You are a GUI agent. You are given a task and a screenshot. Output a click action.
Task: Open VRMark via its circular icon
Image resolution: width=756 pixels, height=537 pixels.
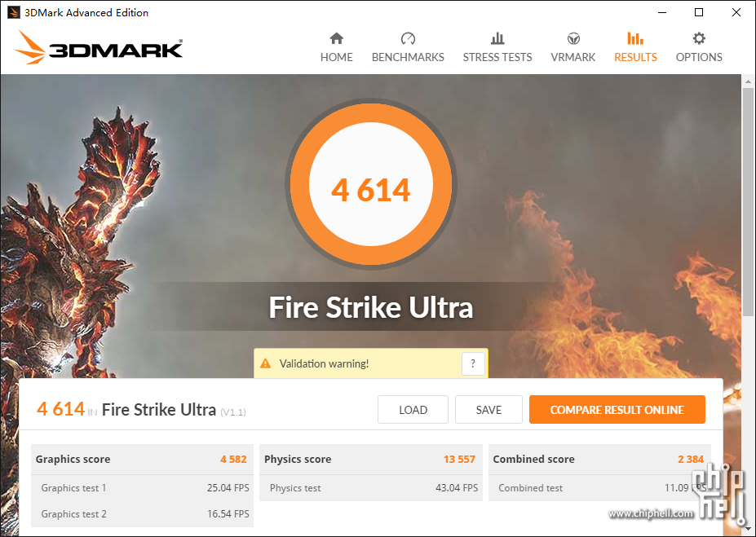(x=573, y=38)
